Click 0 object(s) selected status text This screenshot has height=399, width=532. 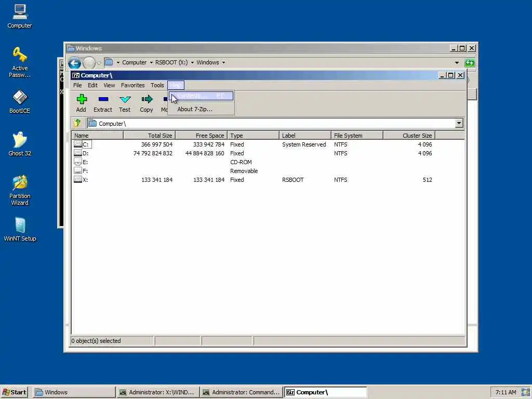[x=96, y=341]
